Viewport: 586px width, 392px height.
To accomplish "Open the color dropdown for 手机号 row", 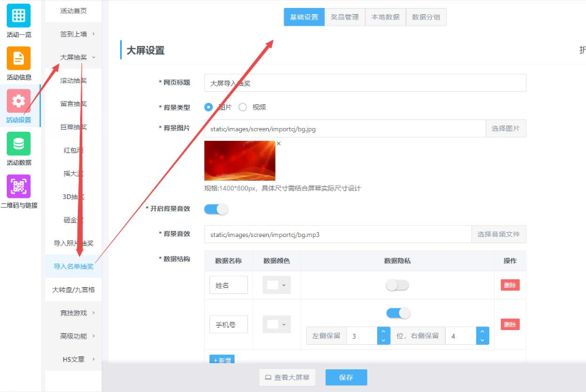I will point(277,325).
